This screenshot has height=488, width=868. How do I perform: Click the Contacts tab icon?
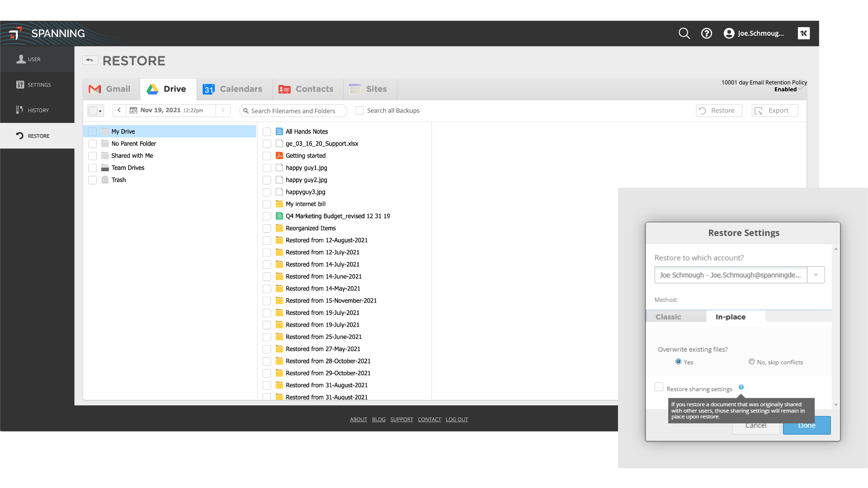coord(285,89)
